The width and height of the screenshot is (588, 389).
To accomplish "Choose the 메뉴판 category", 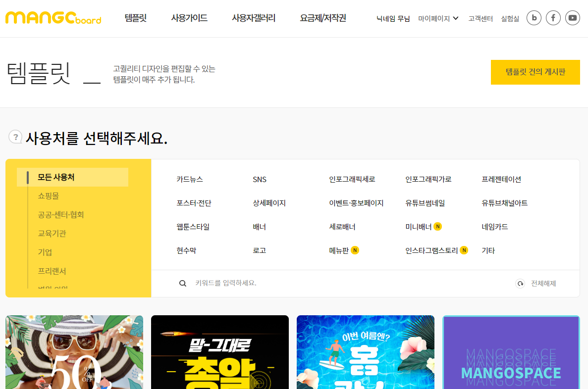I will (339, 250).
